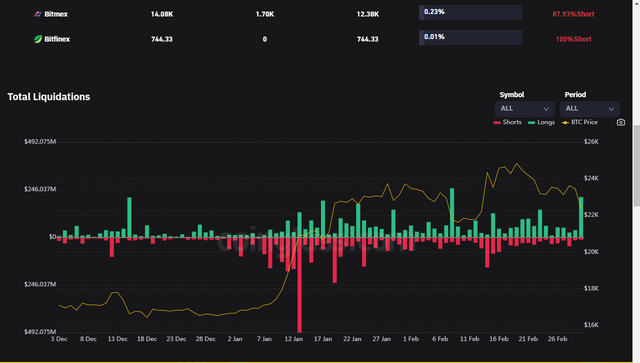Screen dimensions: 640x363
Task: Click the 0.23% share bar for Bitmex
Action: click(471, 12)
